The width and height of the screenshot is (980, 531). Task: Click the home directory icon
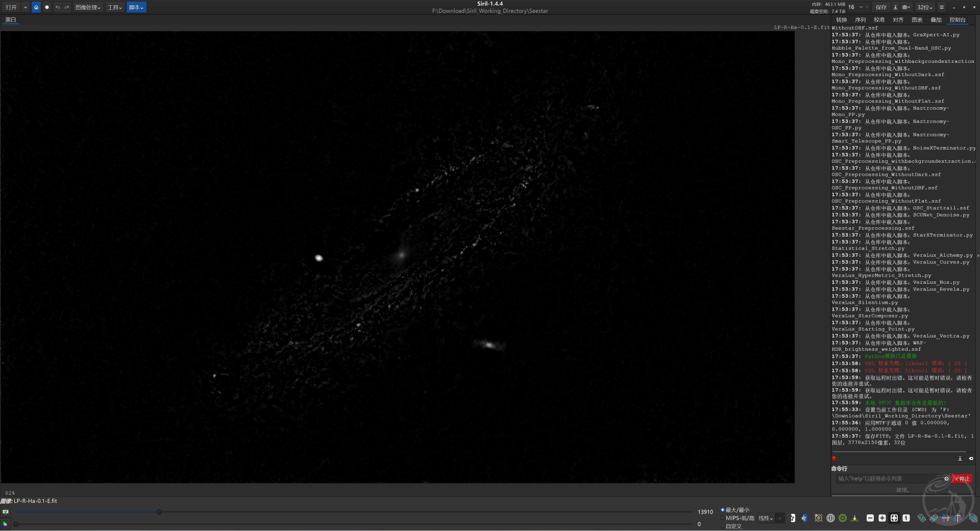(36, 7)
